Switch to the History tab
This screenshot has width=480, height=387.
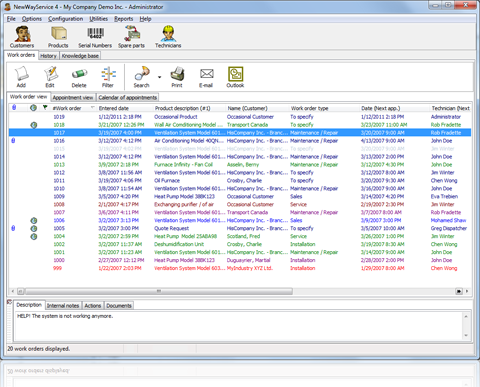[x=48, y=56]
